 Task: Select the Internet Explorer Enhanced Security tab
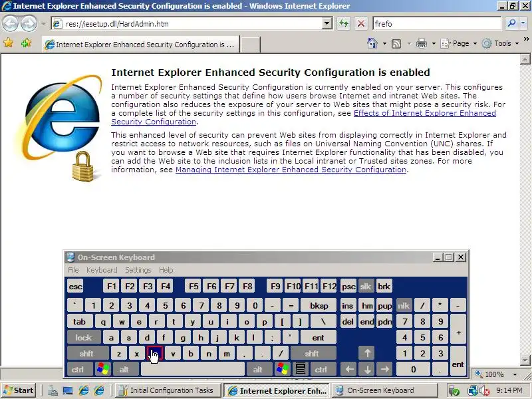pos(140,45)
